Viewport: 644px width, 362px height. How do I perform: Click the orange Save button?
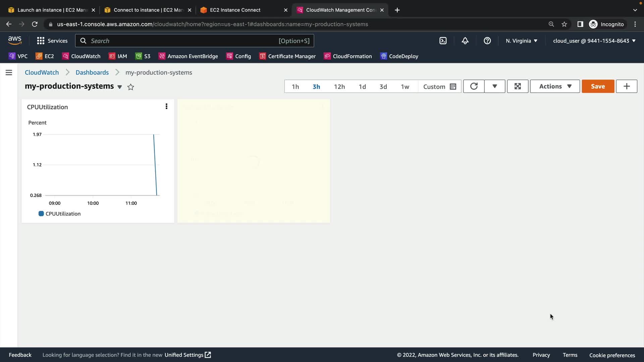pos(598,86)
